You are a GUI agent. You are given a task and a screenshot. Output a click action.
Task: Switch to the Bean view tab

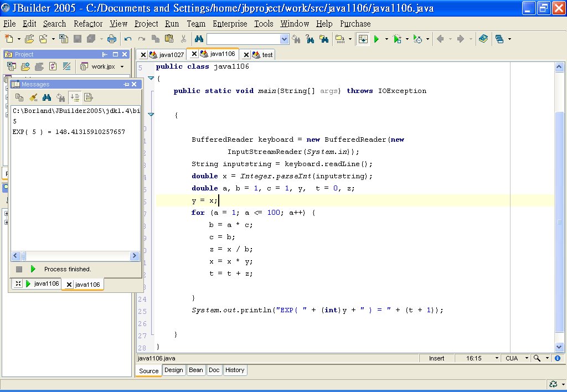click(x=195, y=370)
